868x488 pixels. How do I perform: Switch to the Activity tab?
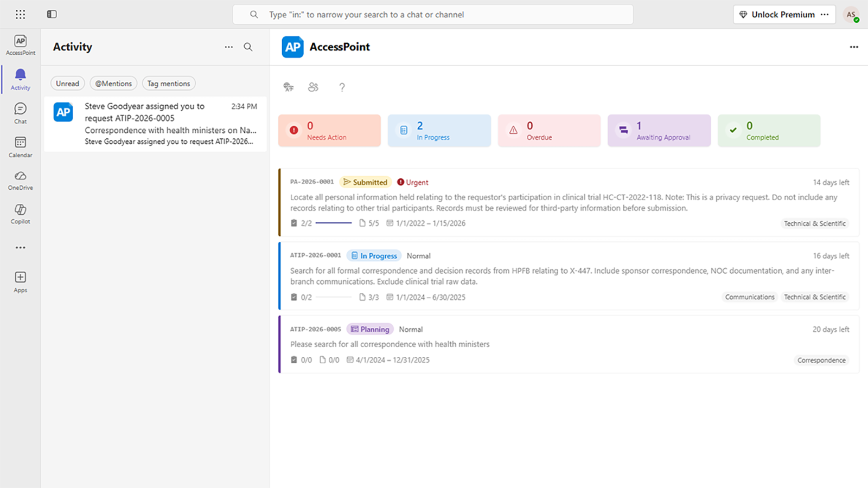(20, 79)
